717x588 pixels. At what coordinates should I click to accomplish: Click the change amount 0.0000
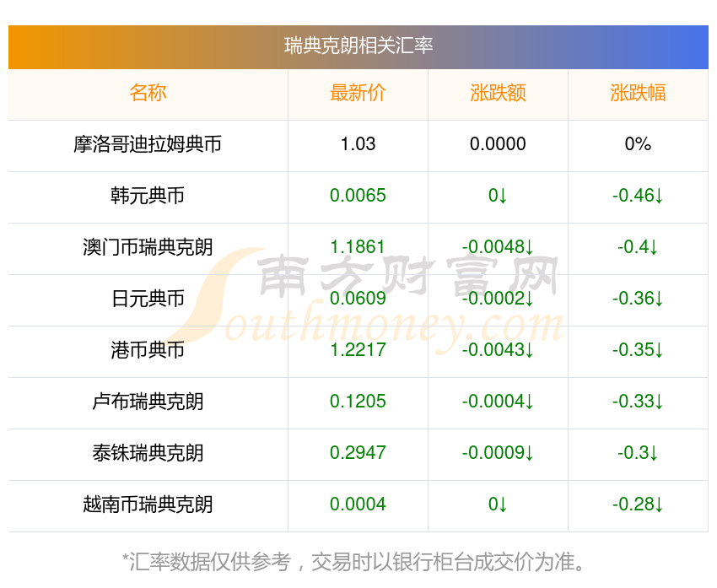(x=498, y=144)
